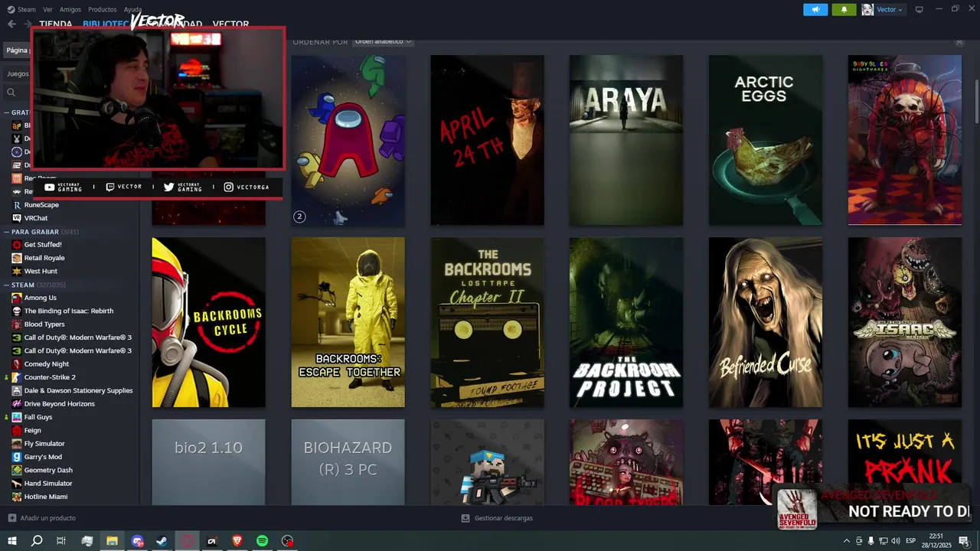Open the Backrooms Cycle game cover
This screenshot has width=980, height=551.
coord(209,322)
